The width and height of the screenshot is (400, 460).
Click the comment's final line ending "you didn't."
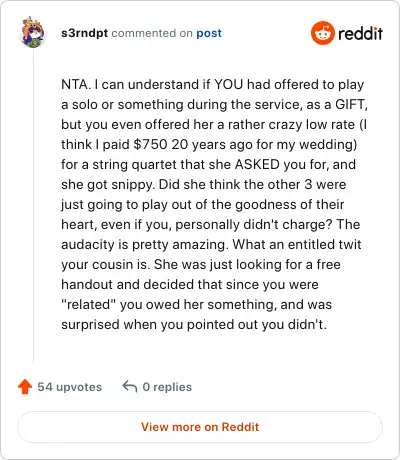click(x=194, y=324)
